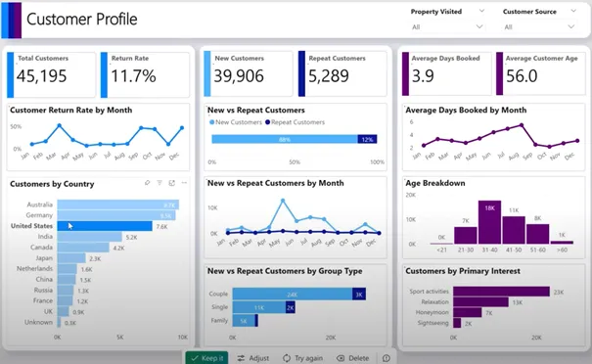This screenshot has height=364, width=592.
Task: Select the Family 5K new customers segment
Action: coord(244,321)
